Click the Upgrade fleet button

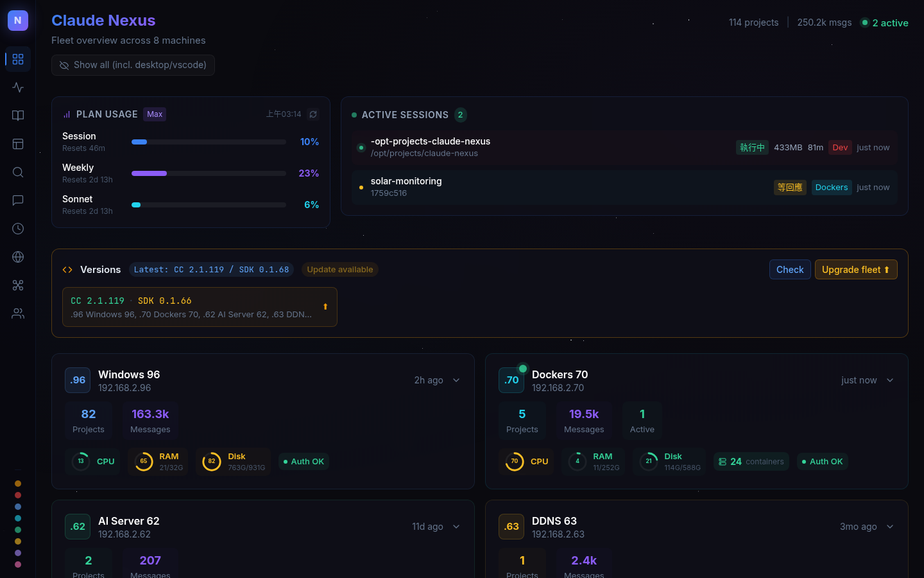(x=856, y=270)
